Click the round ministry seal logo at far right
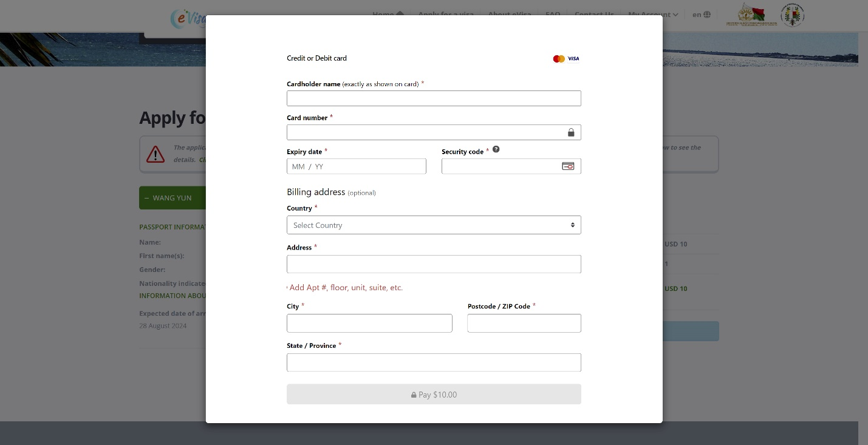 (x=792, y=15)
